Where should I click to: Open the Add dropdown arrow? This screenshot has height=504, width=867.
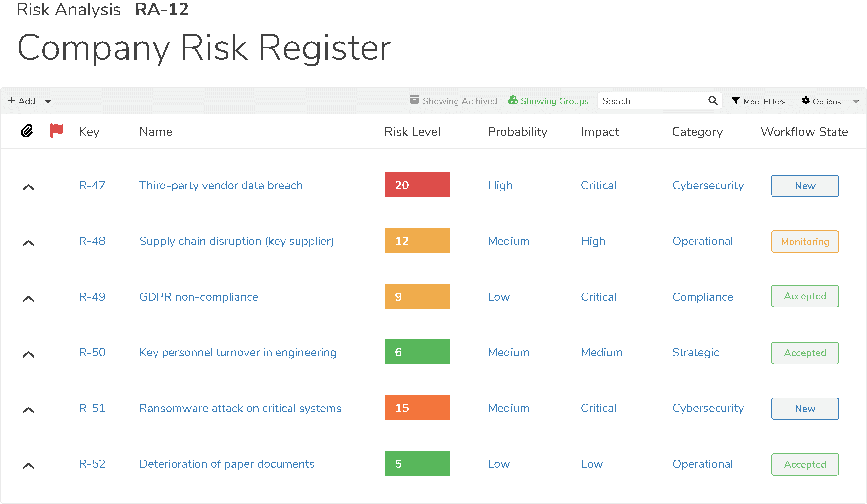point(48,102)
